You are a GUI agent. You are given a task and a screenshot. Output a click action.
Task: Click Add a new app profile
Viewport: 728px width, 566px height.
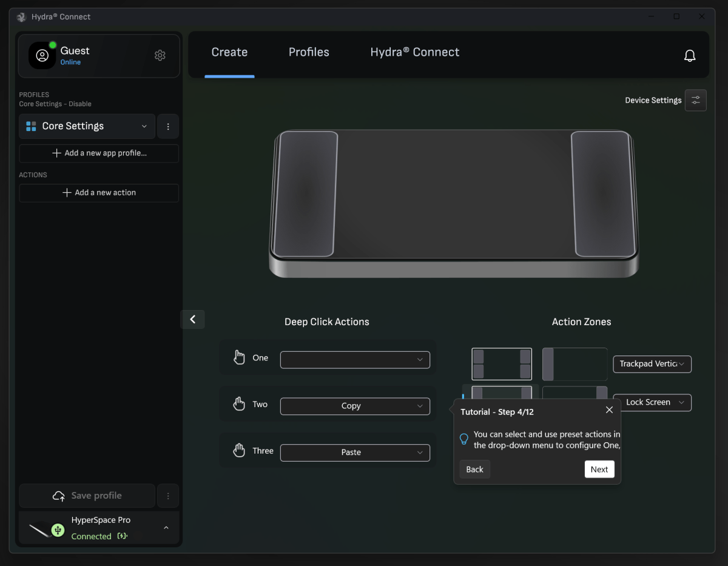tap(99, 153)
